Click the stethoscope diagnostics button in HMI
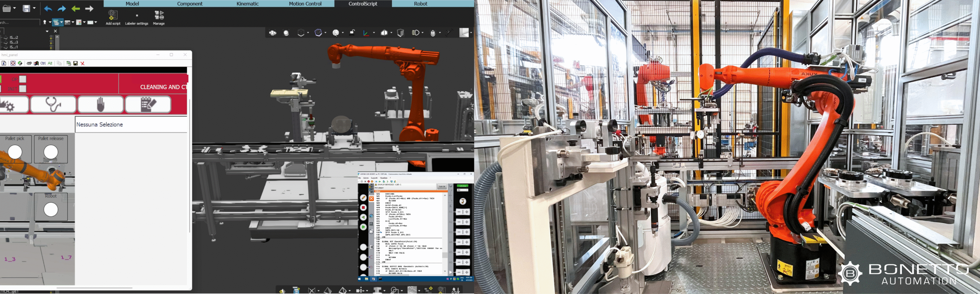980x294 pixels. [x=53, y=104]
